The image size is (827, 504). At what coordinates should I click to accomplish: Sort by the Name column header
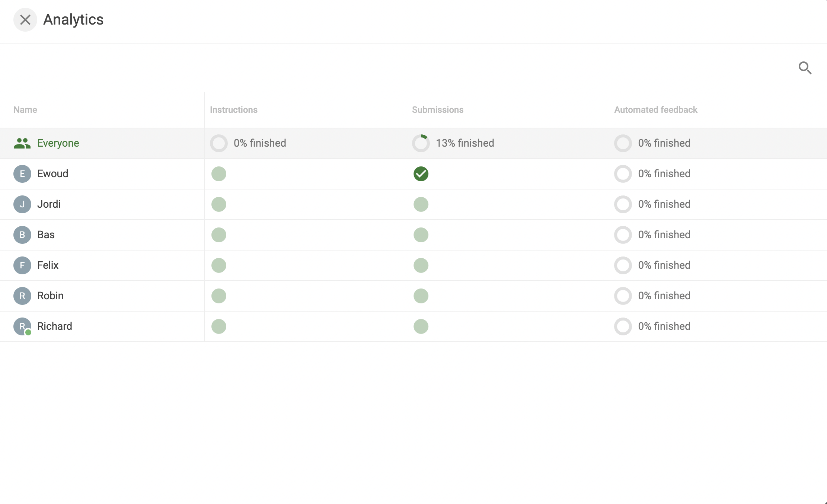pyautogui.click(x=25, y=110)
